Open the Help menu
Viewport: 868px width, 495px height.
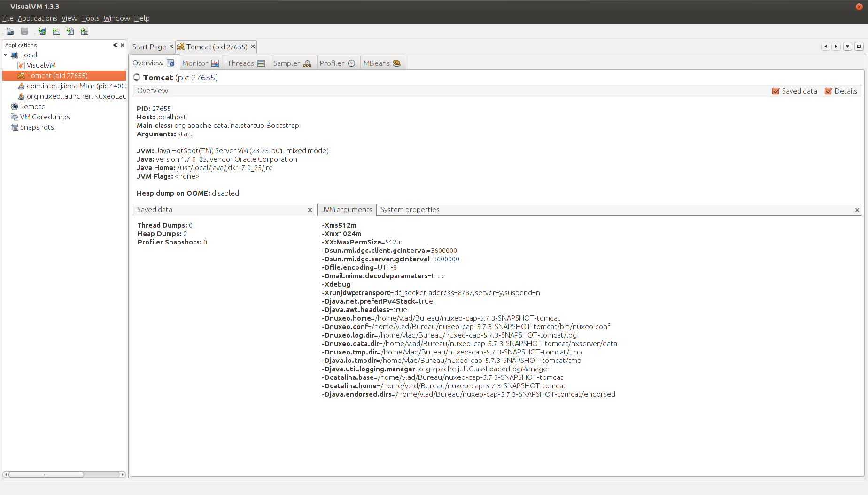pyautogui.click(x=142, y=18)
